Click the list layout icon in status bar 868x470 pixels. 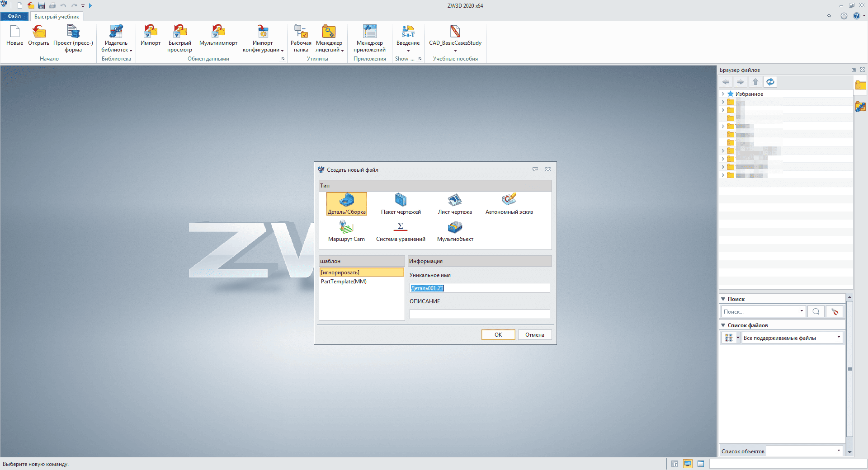(x=701, y=464)
